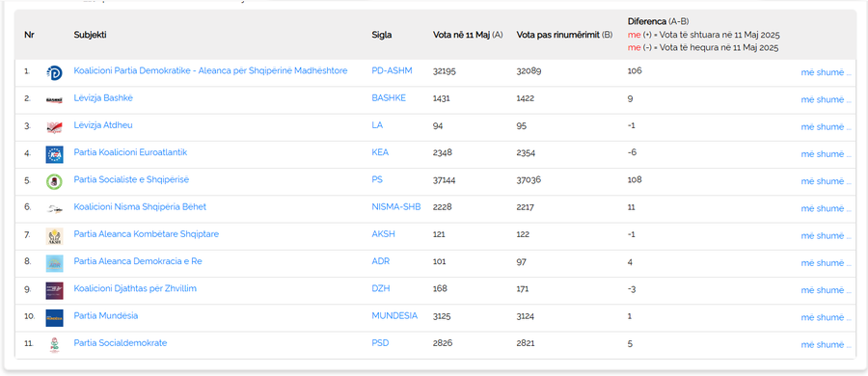Click 'më shumë ...' in Mundësia row
This screenshot has height=376, width=868.
[x=826, y=317]
